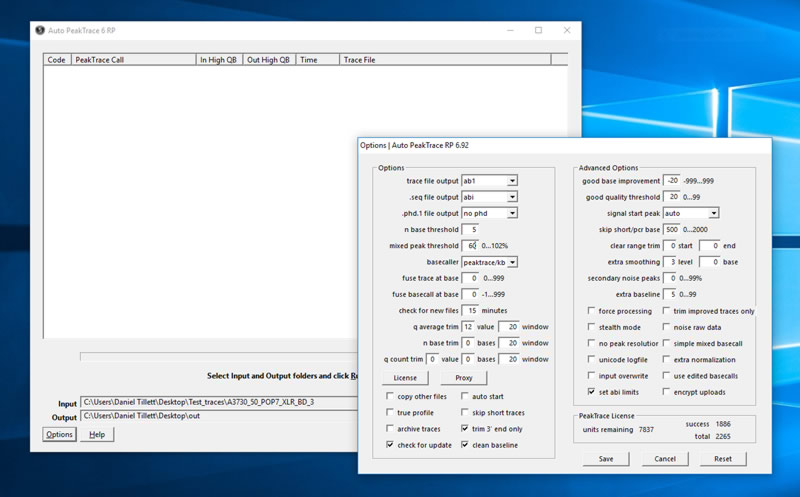This screenshot has width=800, height=497.
Task: Click the progress bar in main window
Action: coord(219,357)
